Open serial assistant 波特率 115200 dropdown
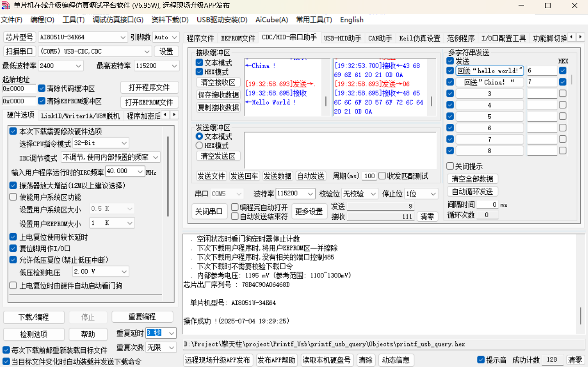588x367 pixels. tap(296, 193)
